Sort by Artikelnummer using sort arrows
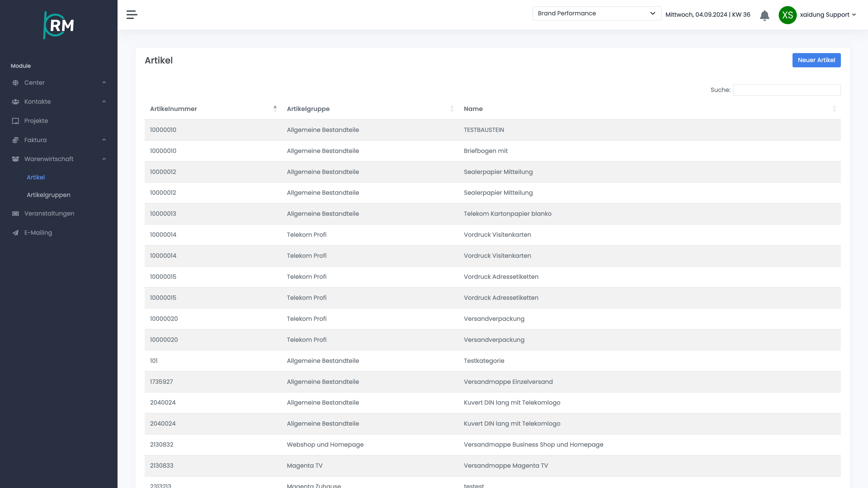Screen dimensions: 868x488 pyautogui.click(x=275, y=108)
